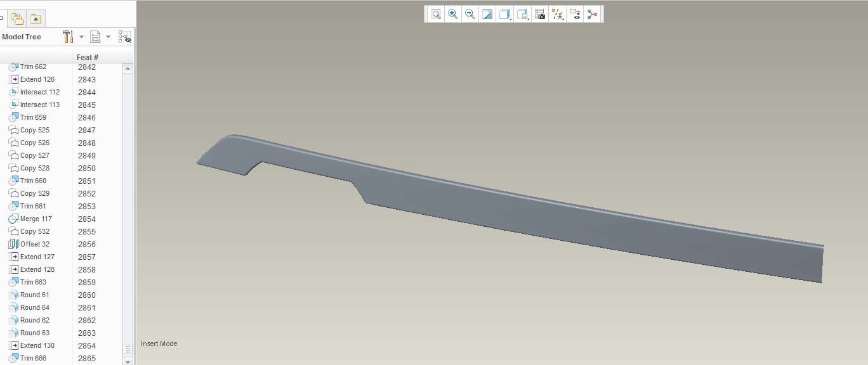Select the Extend 127 feature

click(x=32, y=257)
